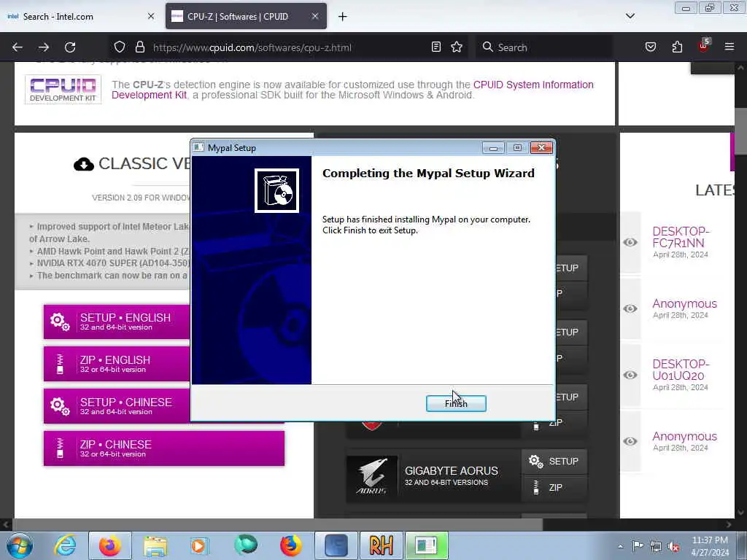Download ZIP • ENGLISH version
Screen dimensions: 747x560
click(117, 364)
